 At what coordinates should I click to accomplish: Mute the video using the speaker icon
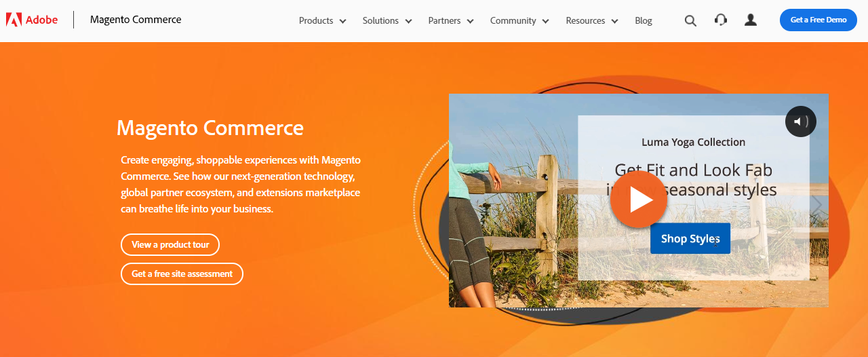pyautogui.click(x=801, y=121)
